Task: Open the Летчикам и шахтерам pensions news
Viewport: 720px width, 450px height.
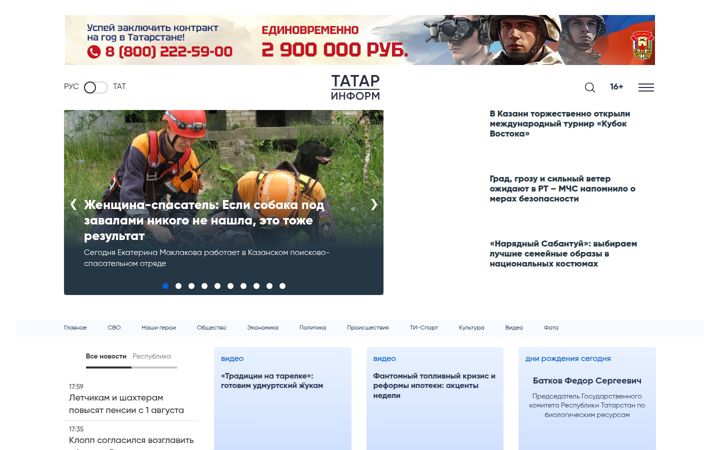Action: coord(126,404)
